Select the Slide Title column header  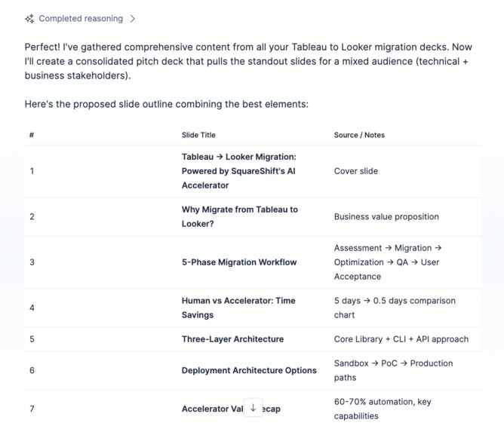coord(198,135)
